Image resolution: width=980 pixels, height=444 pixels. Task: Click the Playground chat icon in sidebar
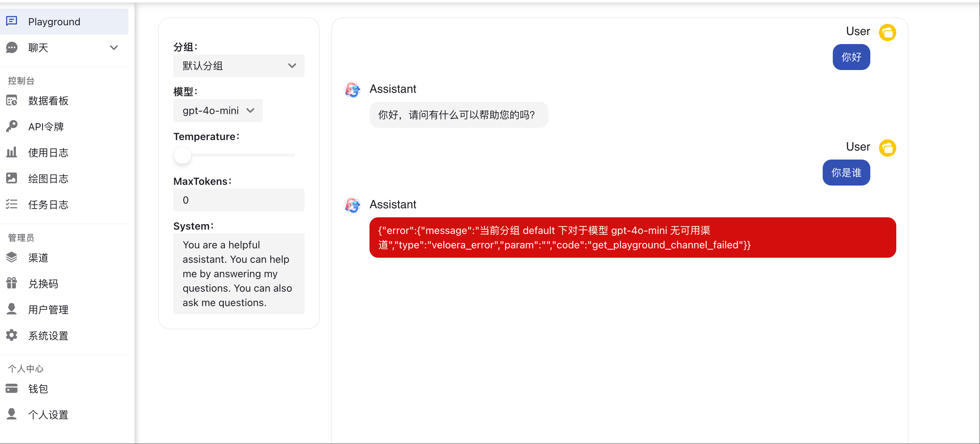(x=12, y=21)
